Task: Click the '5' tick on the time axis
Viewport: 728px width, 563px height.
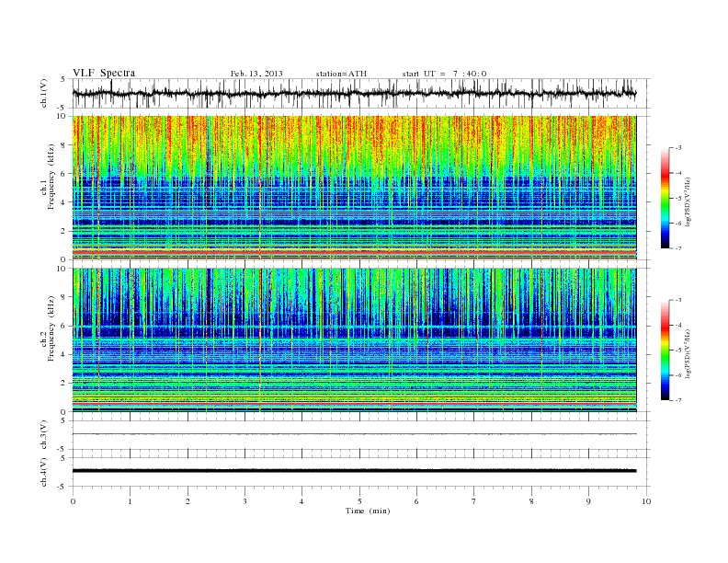Action: coord(359,501)
